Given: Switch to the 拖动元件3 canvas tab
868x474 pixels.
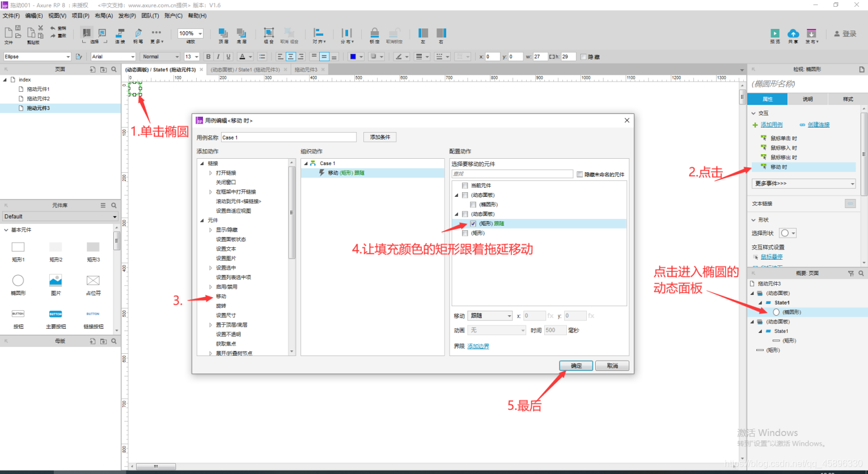Looking at the screenshot, I should pyautogui.click(x=306, y=70).
